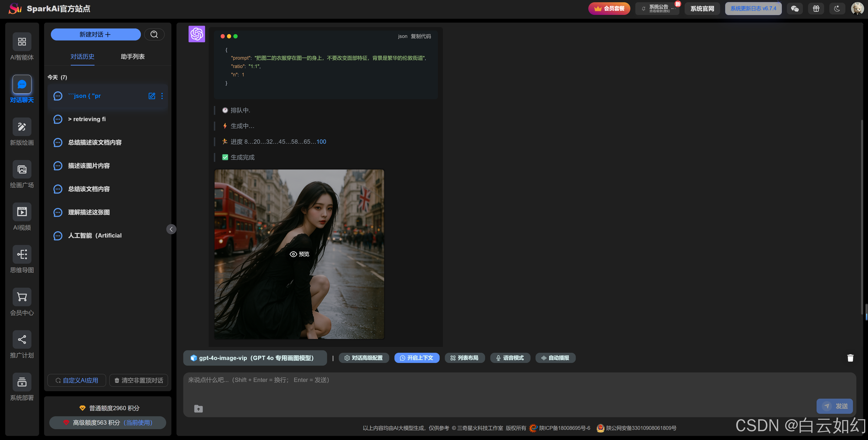The width and height of the screenshot is (868, 440).
Task: Click the gift box icon in the header
Action: 816,8
